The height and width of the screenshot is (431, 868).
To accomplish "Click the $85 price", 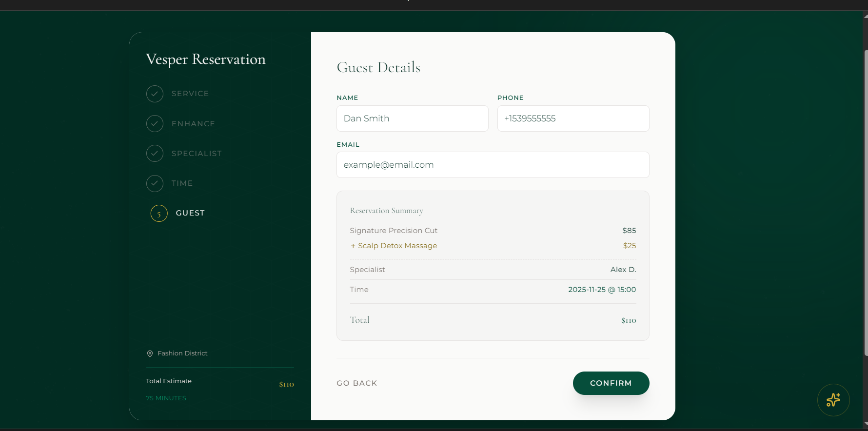I will (629, 231).
